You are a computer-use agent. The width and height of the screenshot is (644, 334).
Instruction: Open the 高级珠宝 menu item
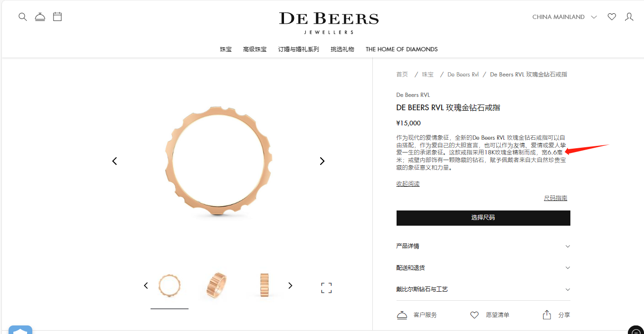click(255, 49)
